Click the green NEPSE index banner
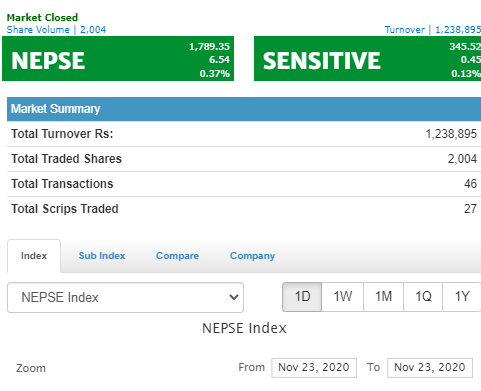 point(118,59)
